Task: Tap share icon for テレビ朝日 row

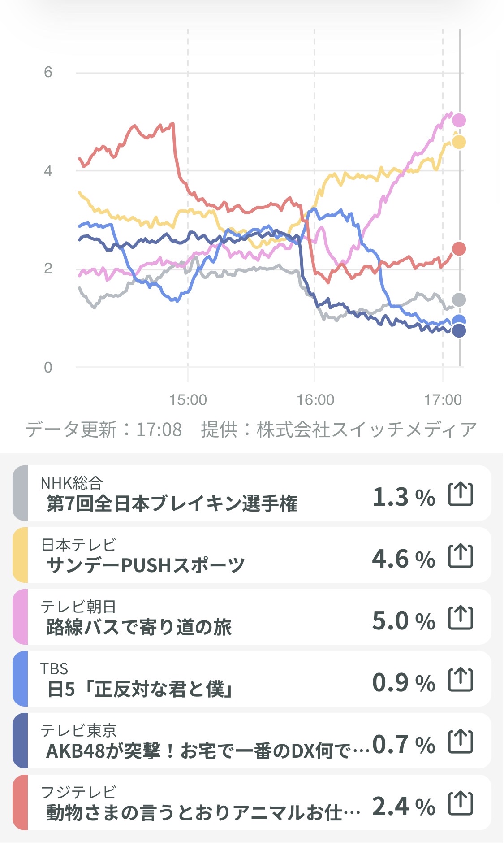Action: (x=461, y=618)
